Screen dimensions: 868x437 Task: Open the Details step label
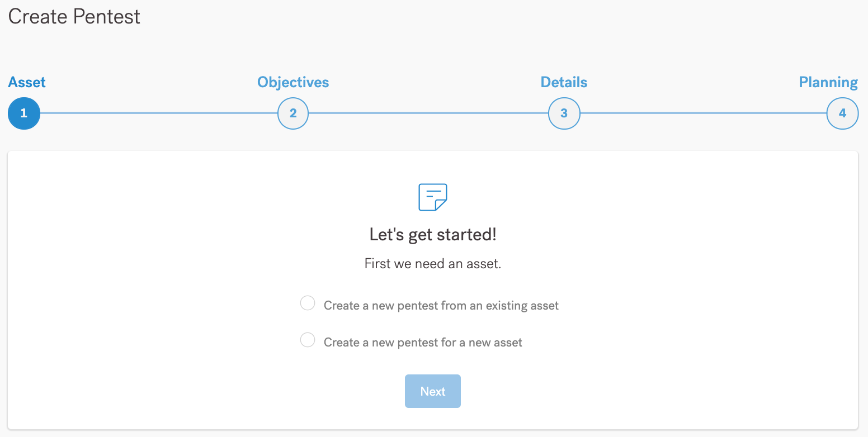564,83
